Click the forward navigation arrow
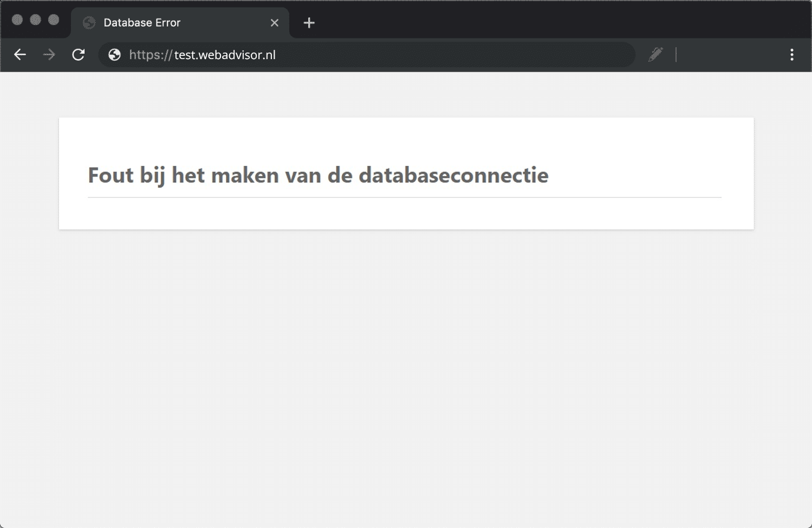 tap(49, 55)
